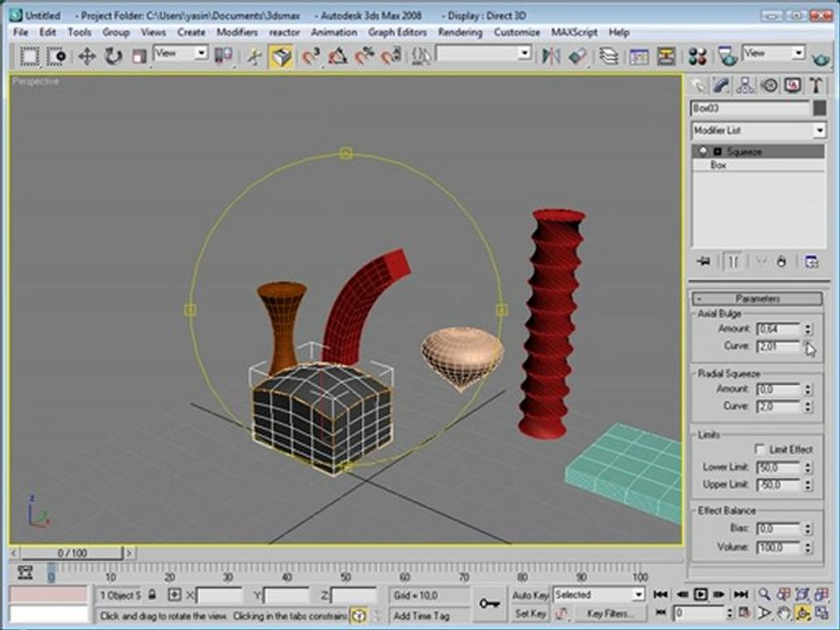840x630 pixels.
Task: Switch to the Hierarchy command panel tab
Action: [x=745, y=86]
